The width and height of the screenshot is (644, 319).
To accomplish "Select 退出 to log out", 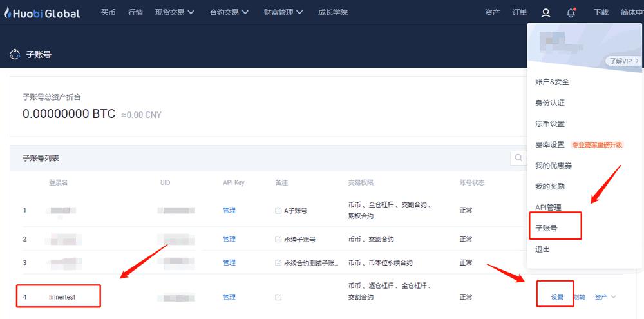I will 542,249.
